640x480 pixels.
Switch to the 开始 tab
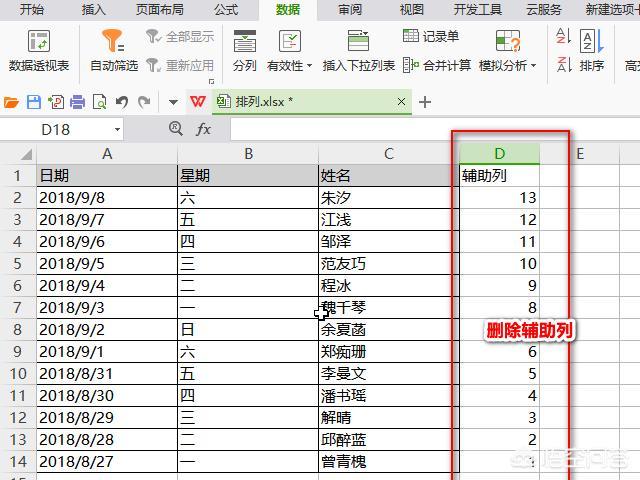click(31, 9)
